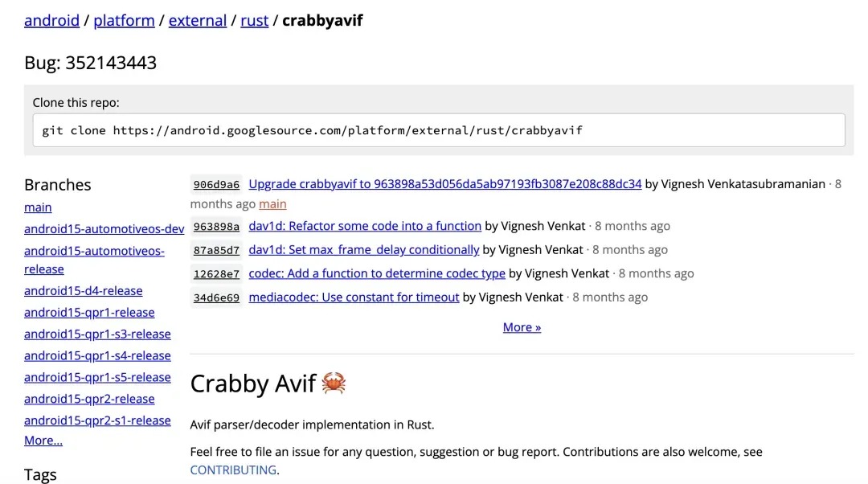Image resolution: width=868 pixels, height=484 pixels.
Task: View the android15-qpr1-s4-release branch
Action: tap(97, 356)
